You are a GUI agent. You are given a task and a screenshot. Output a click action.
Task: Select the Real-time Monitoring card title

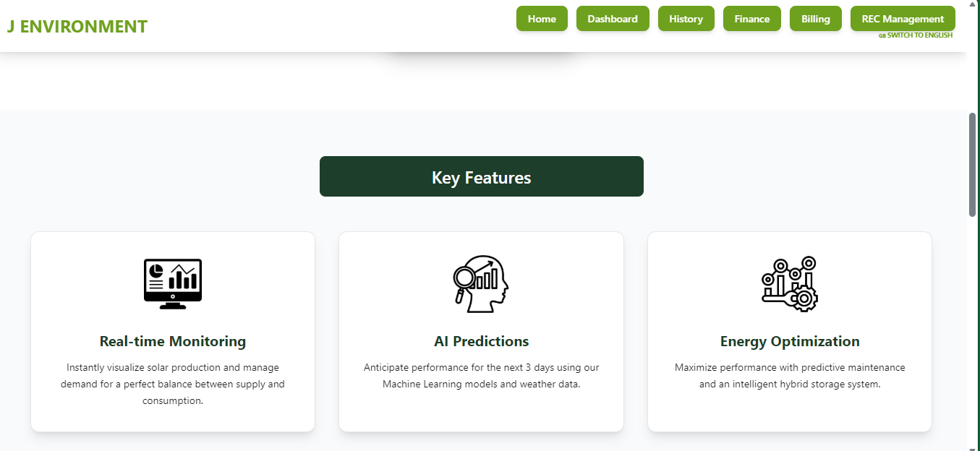[173, 341]
